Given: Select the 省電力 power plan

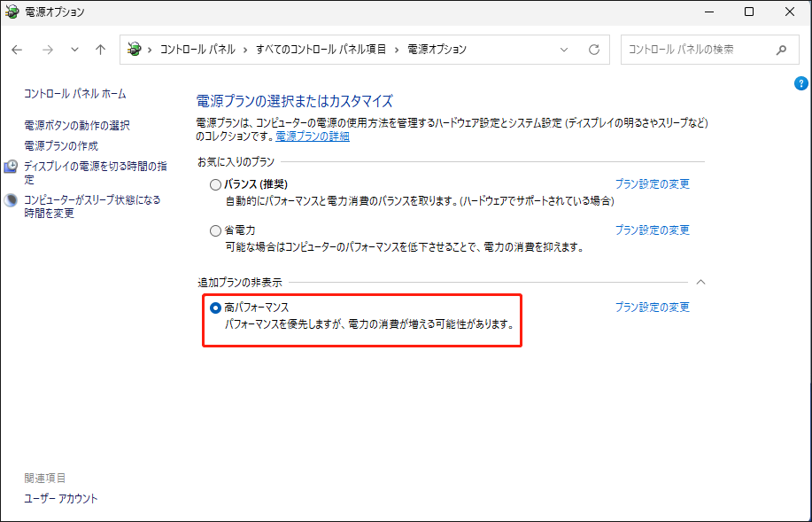Looking at the screenshot, I should (x=214, y=230).
